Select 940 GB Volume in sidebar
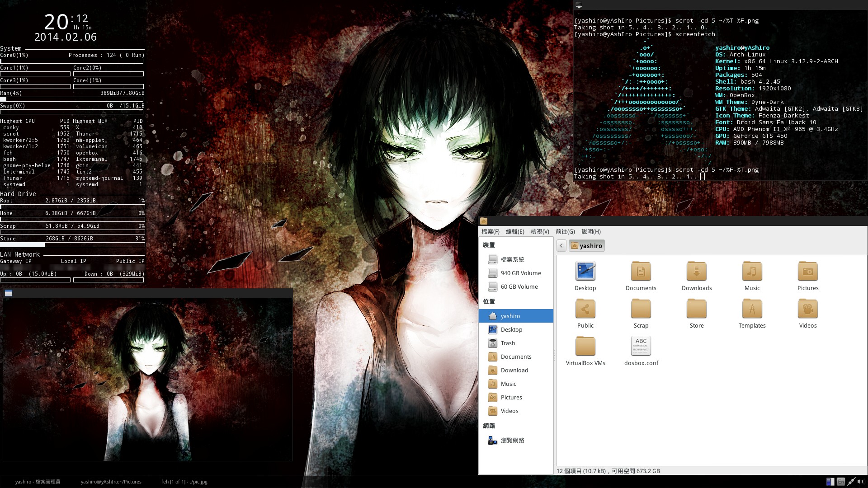This screenshot has width=868, height=488. [520, 273]
